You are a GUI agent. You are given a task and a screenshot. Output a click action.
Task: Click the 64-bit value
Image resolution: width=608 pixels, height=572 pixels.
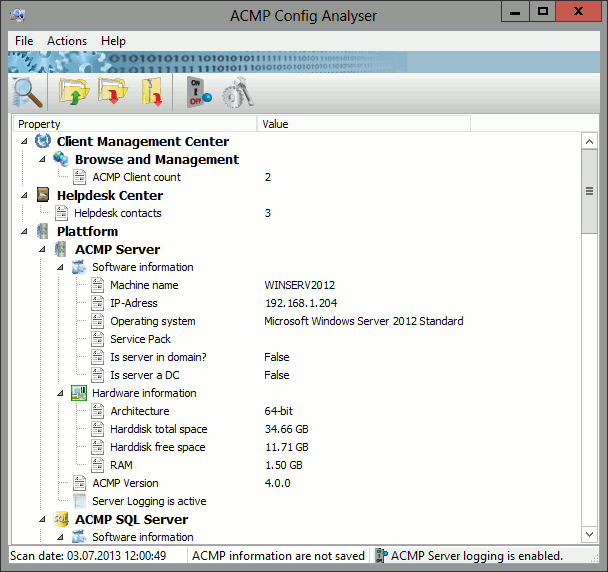pyautogui.click(x=278, y=411)
